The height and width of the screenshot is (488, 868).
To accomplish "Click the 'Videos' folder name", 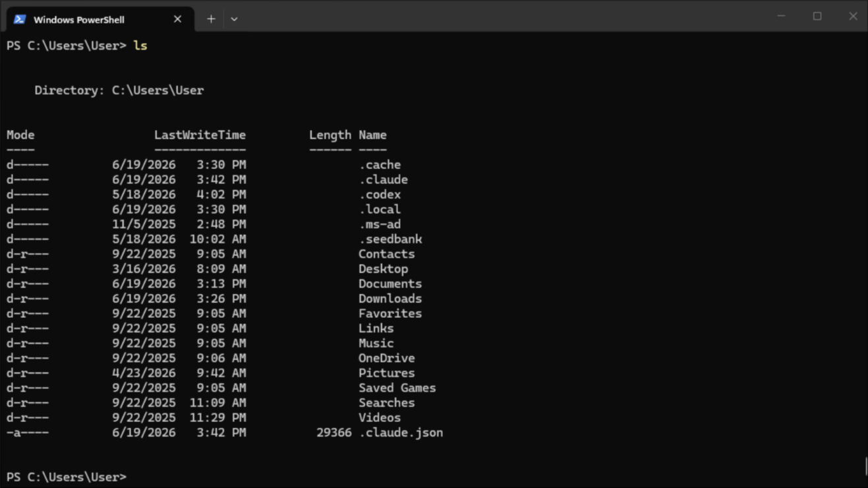I will point(380,417).
